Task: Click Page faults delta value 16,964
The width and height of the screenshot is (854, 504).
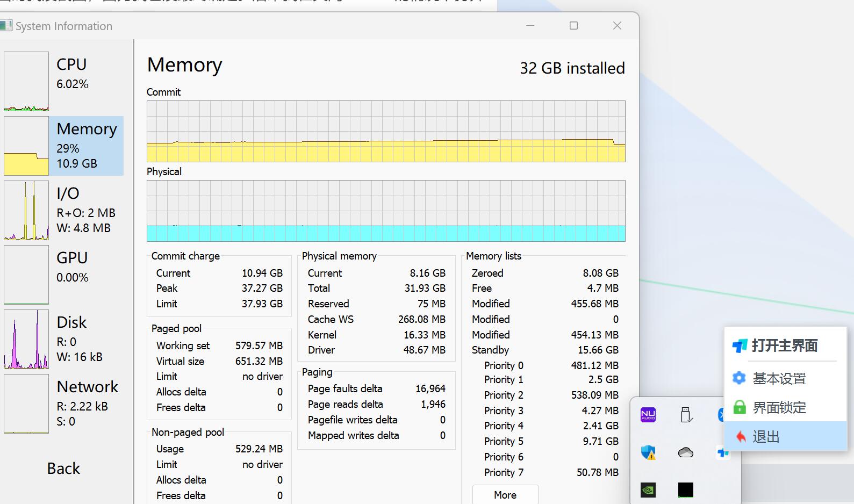Action: (x=430, y=389)
